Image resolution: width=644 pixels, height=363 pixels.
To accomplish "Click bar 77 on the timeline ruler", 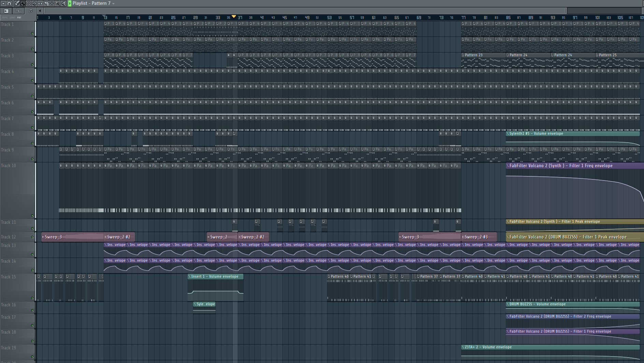I will tap(463, 17).
